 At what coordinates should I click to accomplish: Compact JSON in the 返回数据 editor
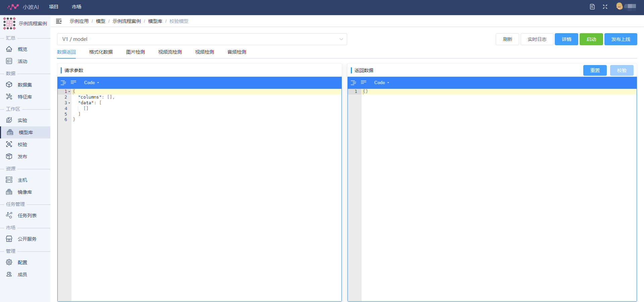click(364, 82)
